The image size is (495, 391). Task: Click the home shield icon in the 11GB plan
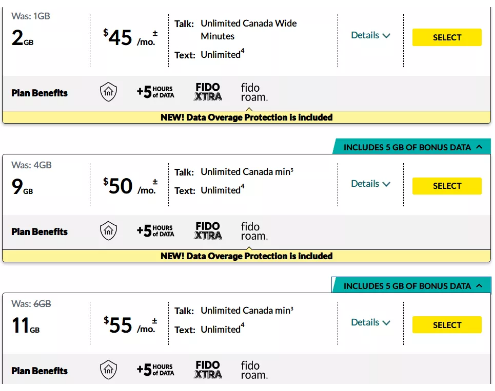[x=108, y=370]
